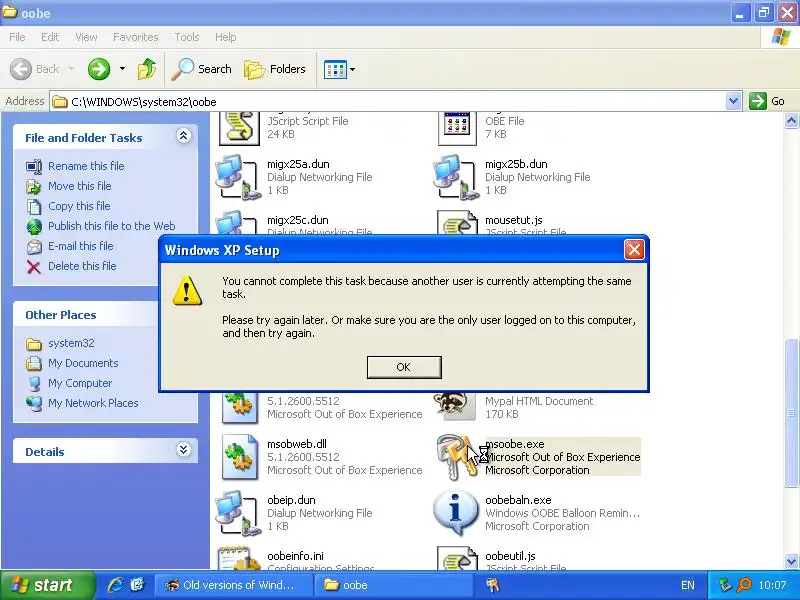Select the oobeinfo.ini file icon
This screenshot has width=800, height=600.
tap(239, 558)
